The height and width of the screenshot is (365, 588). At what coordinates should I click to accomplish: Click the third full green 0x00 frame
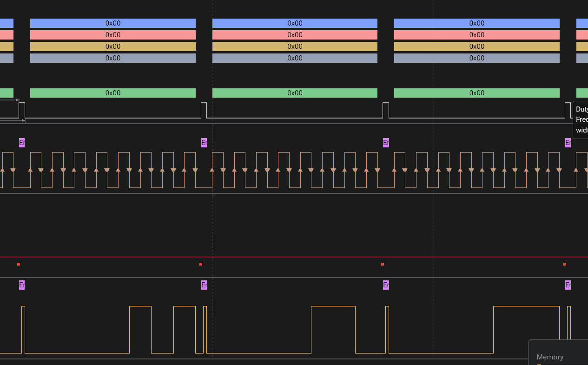click(x=476, y=93)
